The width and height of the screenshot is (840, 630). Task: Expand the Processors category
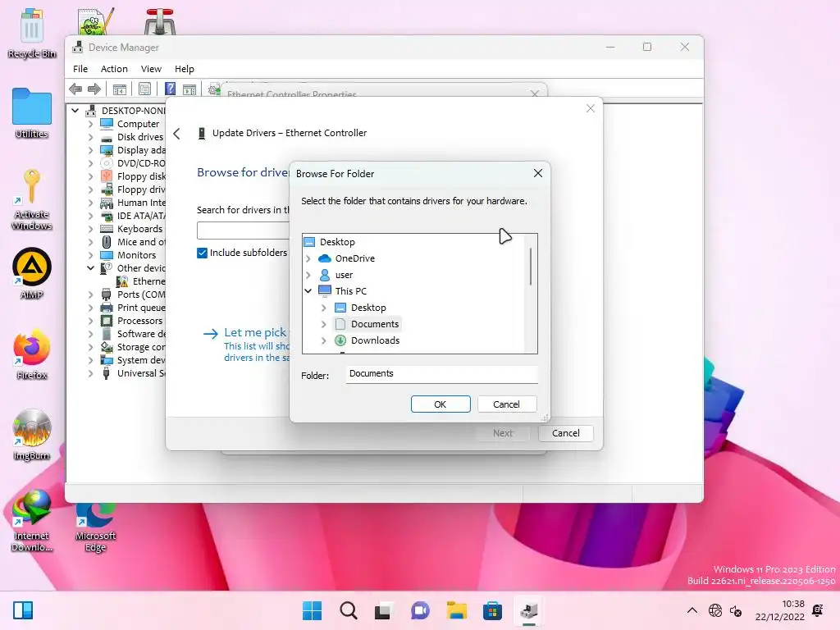90,321
